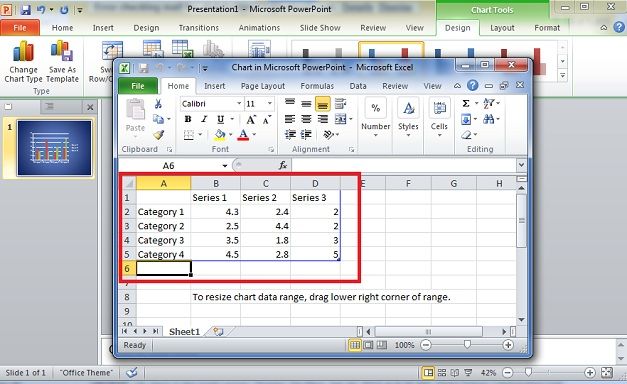Select column B header
627x384 pixels.
click(216, 184)
